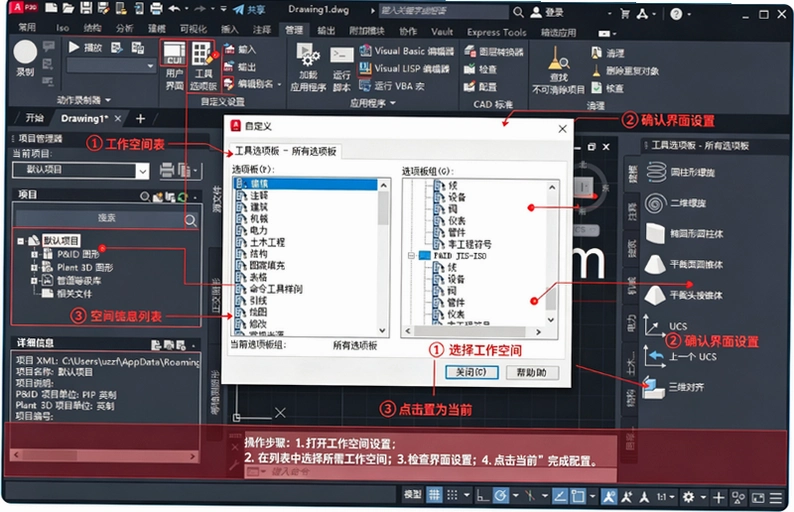Click 删除重复对象 overkill icon
The height and width of the screenshot is (512, 794).
click(597, 70)
